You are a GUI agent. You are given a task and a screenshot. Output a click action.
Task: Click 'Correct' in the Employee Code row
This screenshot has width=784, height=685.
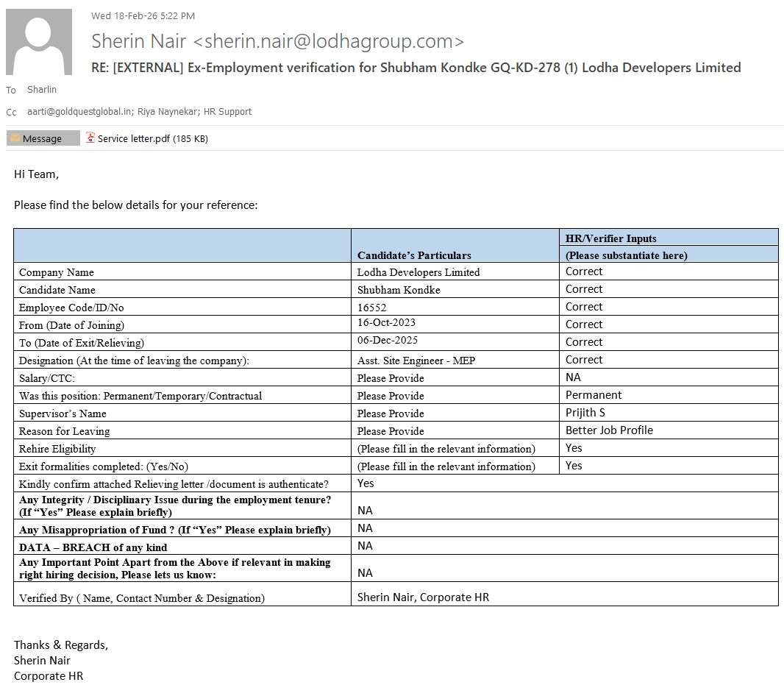[584, 306]
